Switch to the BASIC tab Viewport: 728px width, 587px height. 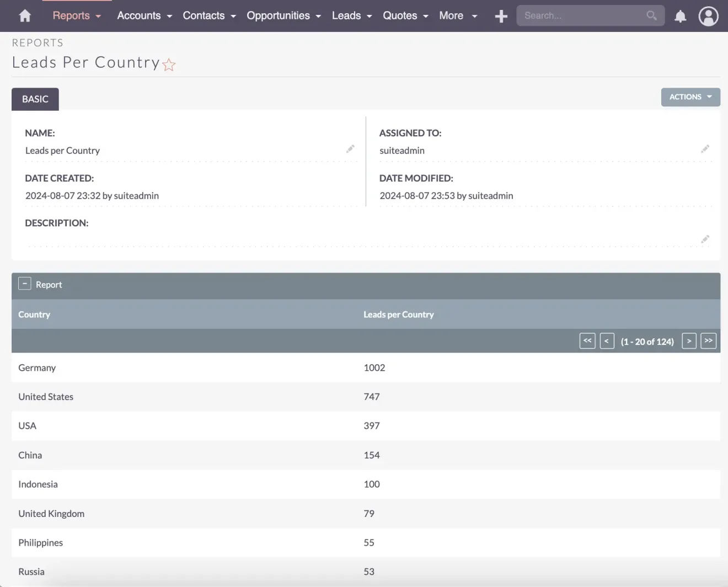click(35, 99)
